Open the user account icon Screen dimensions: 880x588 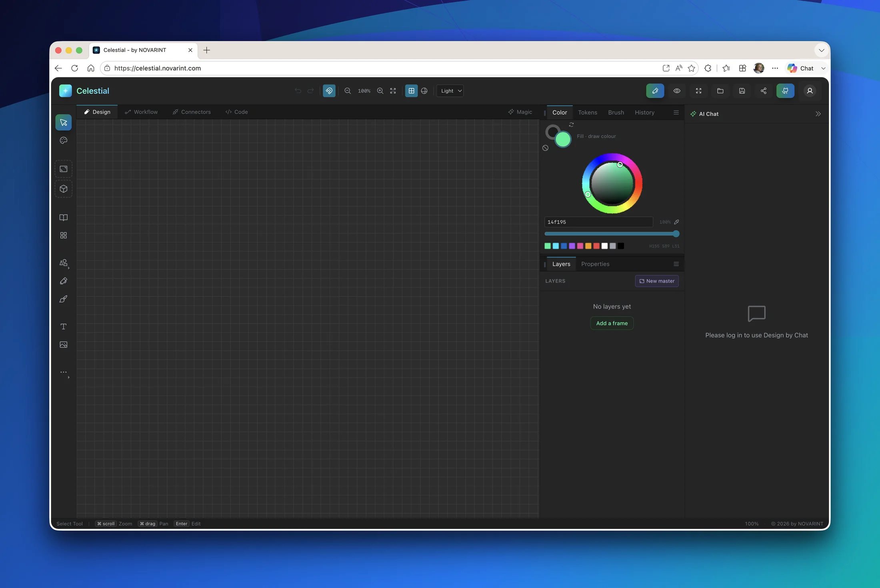810,91
